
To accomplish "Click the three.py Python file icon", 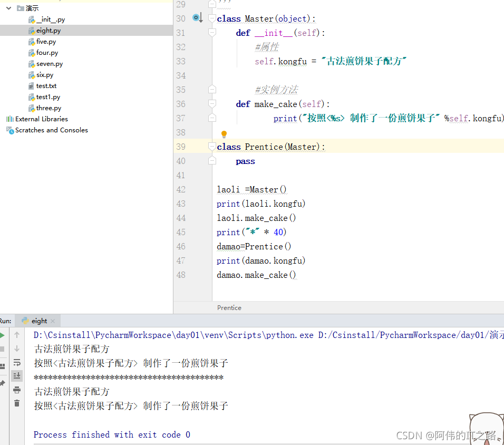I will pyautogui.click(x=32, y=108).
